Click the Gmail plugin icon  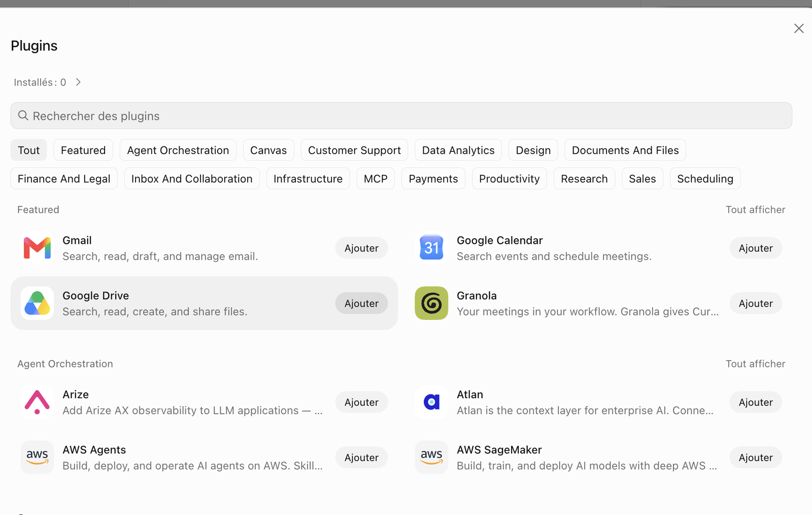pos(37,248)
